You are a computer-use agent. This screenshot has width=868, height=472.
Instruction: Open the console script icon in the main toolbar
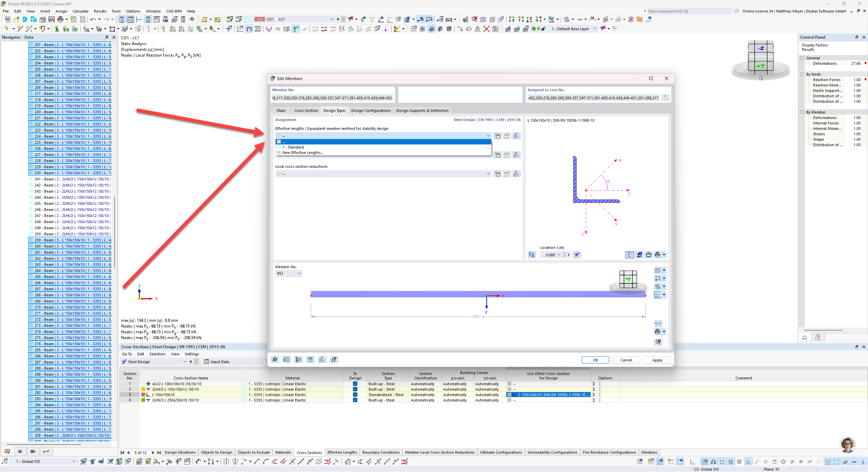pos(157,19)
